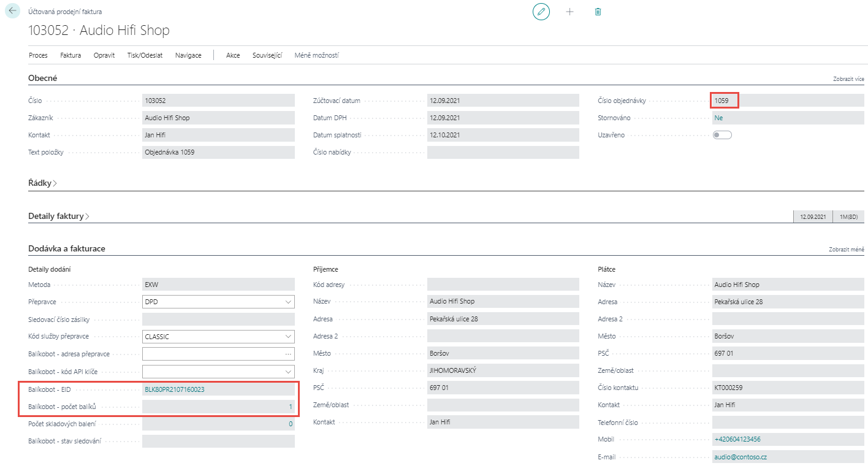Click the plus new record icon
This screenshot has height=471, width=868.
(x=569, y=12)
